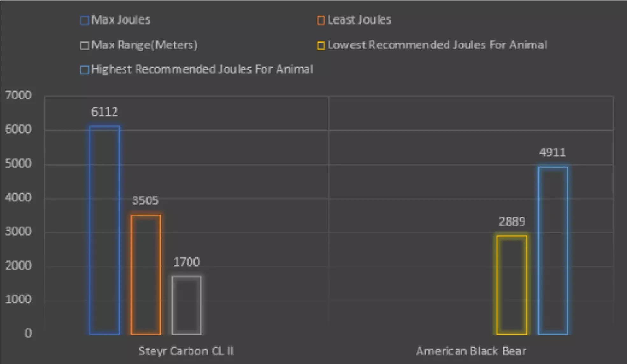The height and width of the screenshot is (364, 627).
Task: Click the blue Max Joules legend swatch
Action: click(85, 20)
